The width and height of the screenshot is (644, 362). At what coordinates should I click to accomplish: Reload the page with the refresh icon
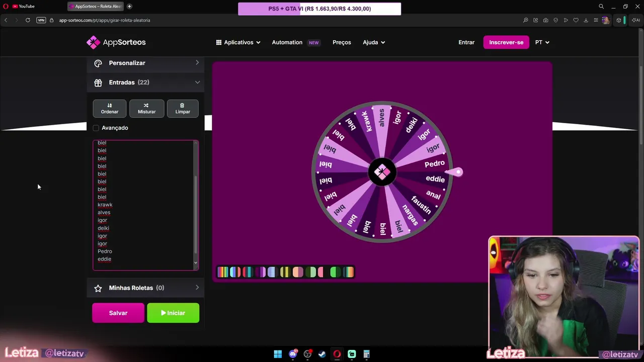pyautogui.click(x=28, y=20)
